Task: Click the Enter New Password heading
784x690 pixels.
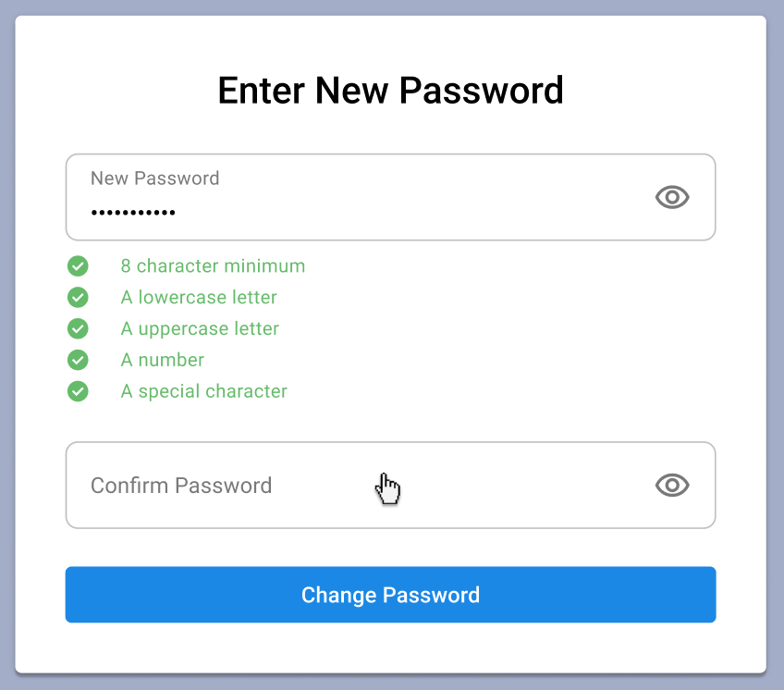Action: click(390, 91)
